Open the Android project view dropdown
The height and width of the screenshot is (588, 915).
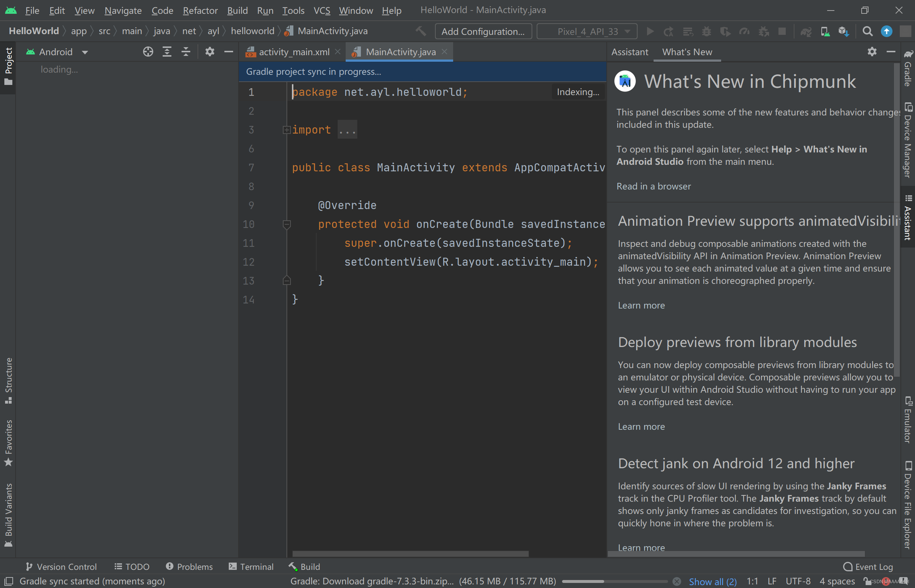click(x=57, y=52)
